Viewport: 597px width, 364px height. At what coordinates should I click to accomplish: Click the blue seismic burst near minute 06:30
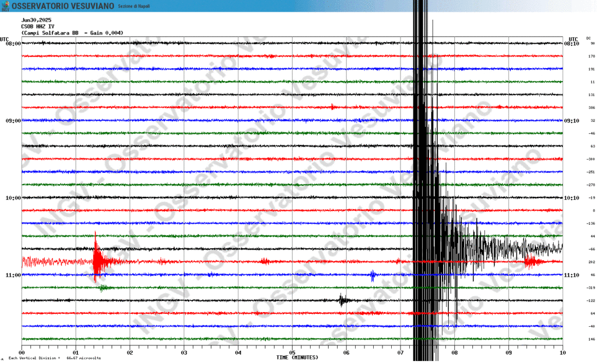[373, 275]
